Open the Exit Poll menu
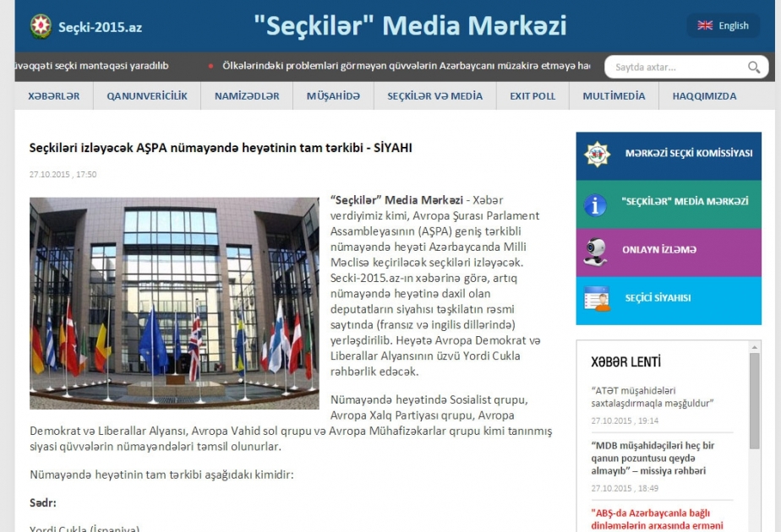The height and width of the screenshot is (532, 781). (532, 96)
